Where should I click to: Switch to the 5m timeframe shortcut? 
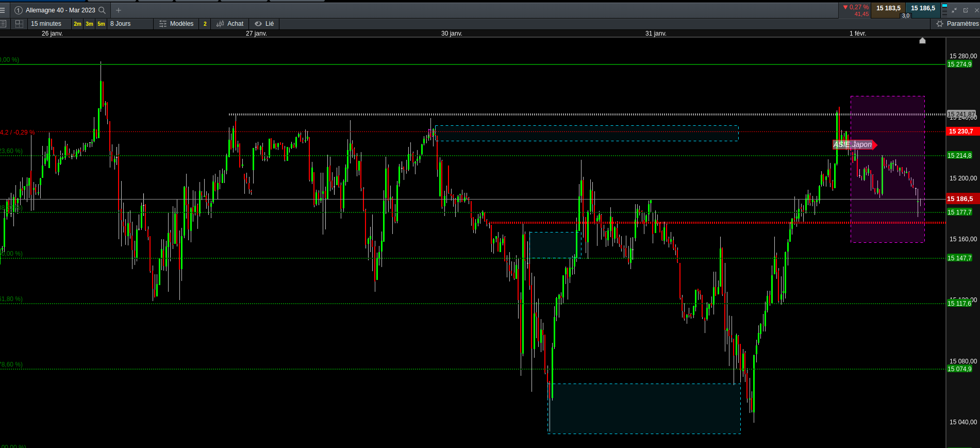click(101, 24)
